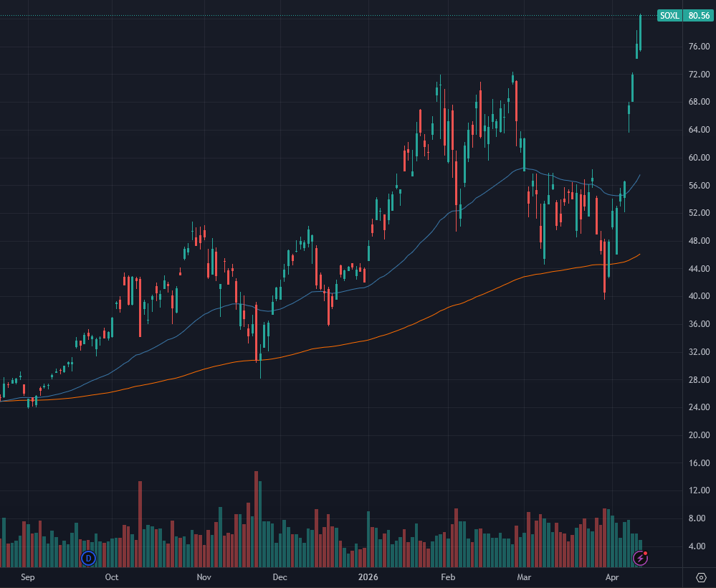Click the 4.00 price scale label
The image size is (716, 588).
pos(699,546)
